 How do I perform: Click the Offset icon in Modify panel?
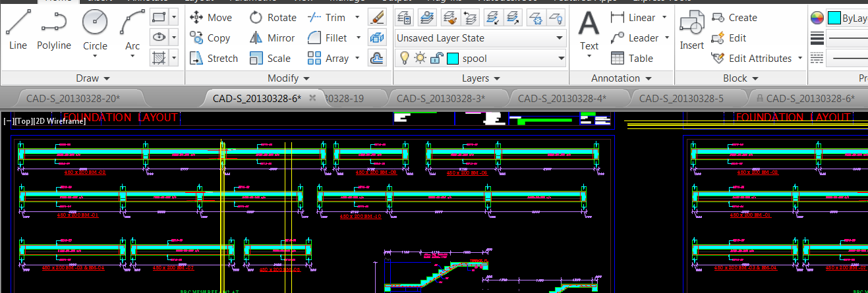click(x=377, y=59)
